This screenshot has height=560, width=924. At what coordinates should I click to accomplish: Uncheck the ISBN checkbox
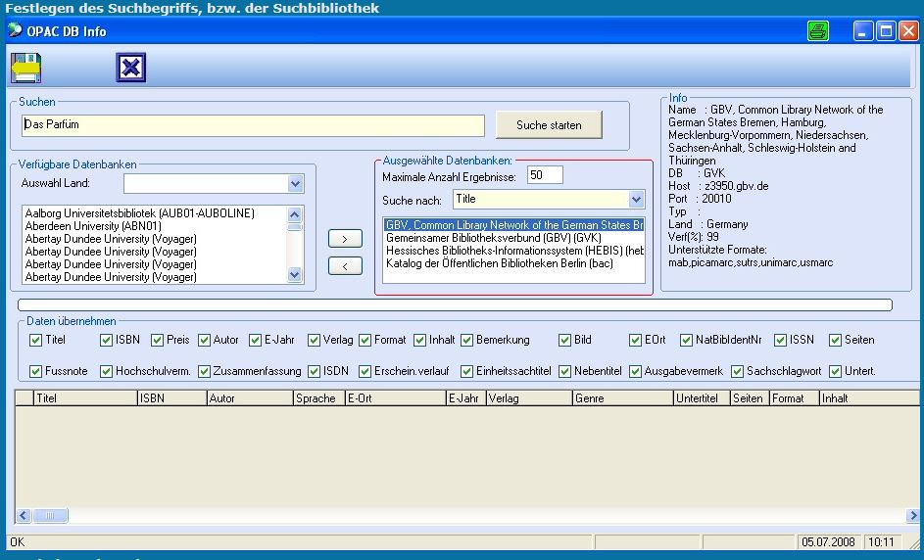coord(107,340)
